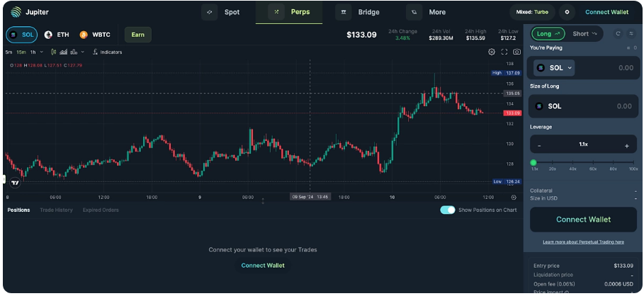The image size is (644, 296).
Task: Click the green leverage slider handle
Action: [x=533, y=163]
